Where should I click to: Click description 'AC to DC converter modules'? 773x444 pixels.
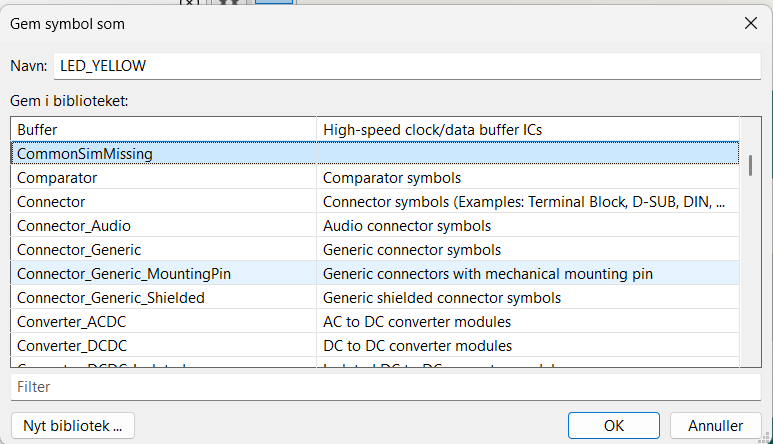(417, 322)
